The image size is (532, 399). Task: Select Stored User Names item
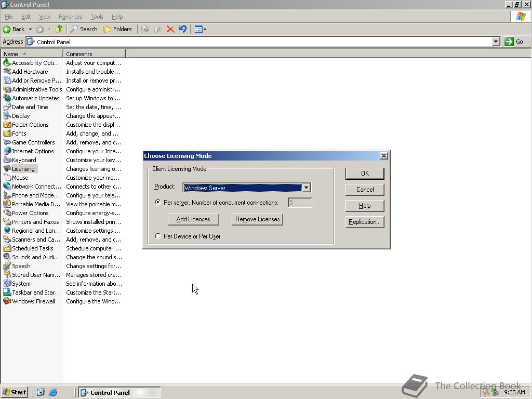click(32, 274)
